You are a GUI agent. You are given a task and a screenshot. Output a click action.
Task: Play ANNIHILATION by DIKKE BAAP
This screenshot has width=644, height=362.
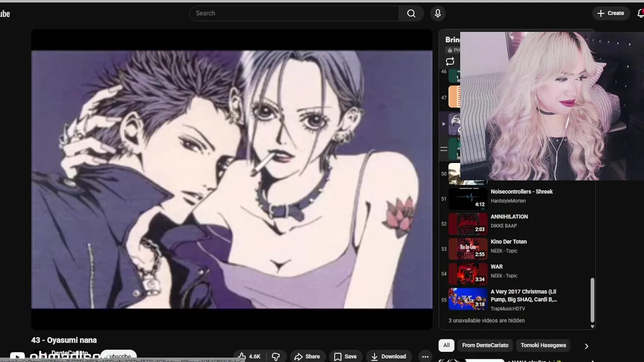click(x=516, y=224)
